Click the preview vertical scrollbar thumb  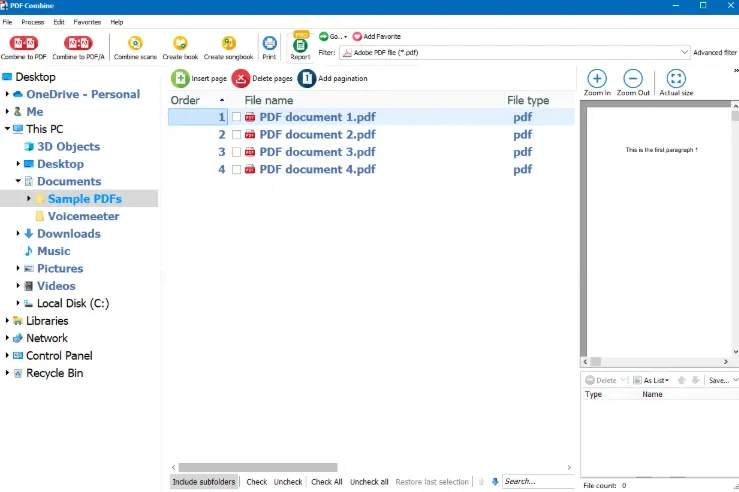[735, 115]
